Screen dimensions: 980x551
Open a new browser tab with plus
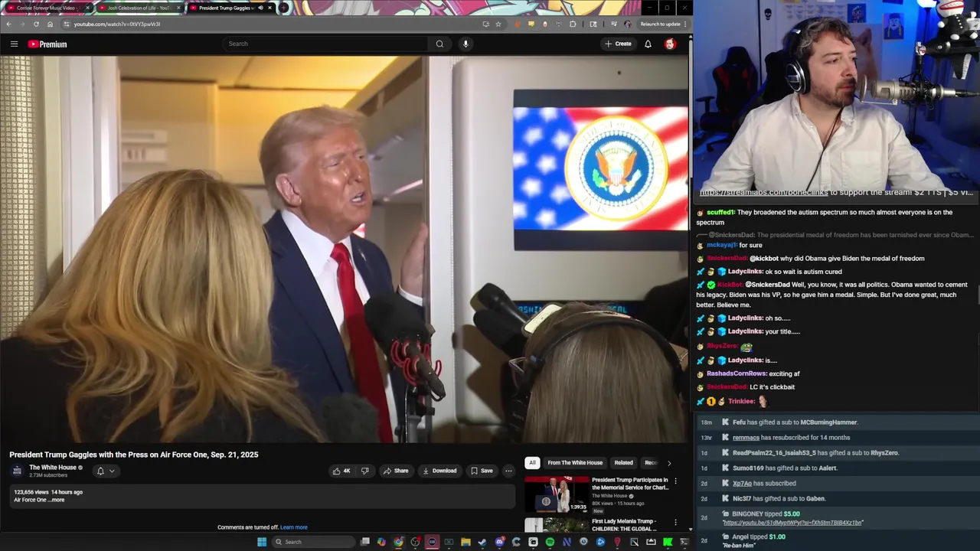pyautogui.click(x=283, y=8)
